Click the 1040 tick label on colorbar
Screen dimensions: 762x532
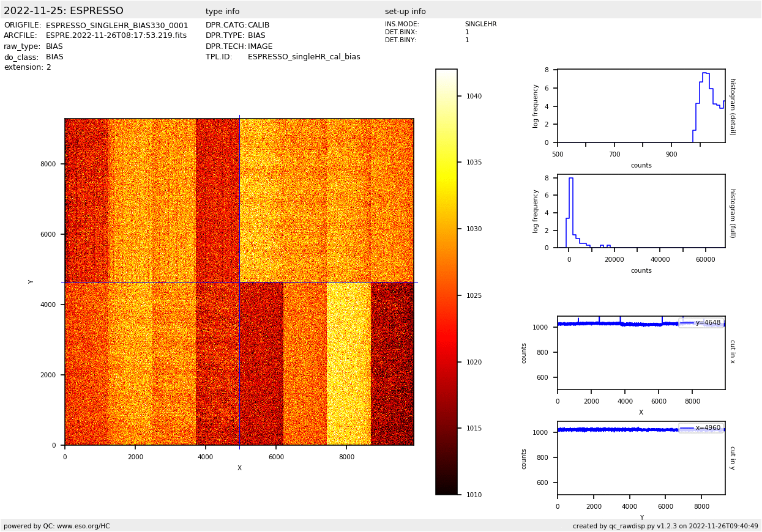pos(473,96)
